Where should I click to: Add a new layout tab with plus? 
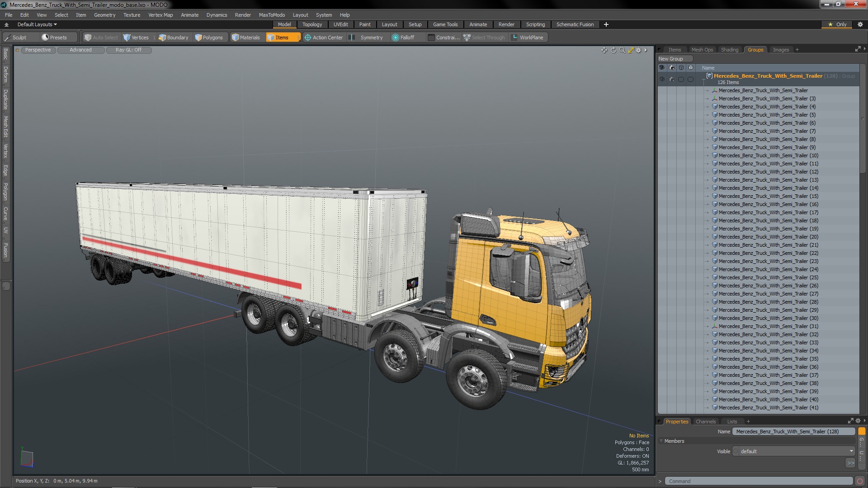606,24
